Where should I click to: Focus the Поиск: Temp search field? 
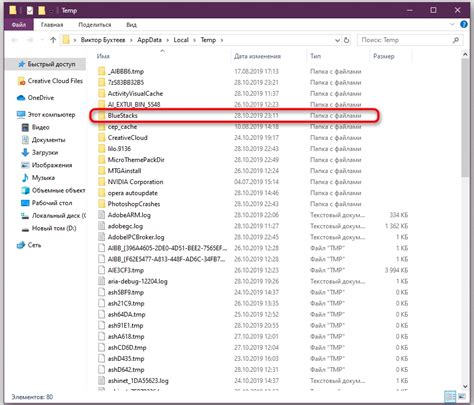coord(405,40)
